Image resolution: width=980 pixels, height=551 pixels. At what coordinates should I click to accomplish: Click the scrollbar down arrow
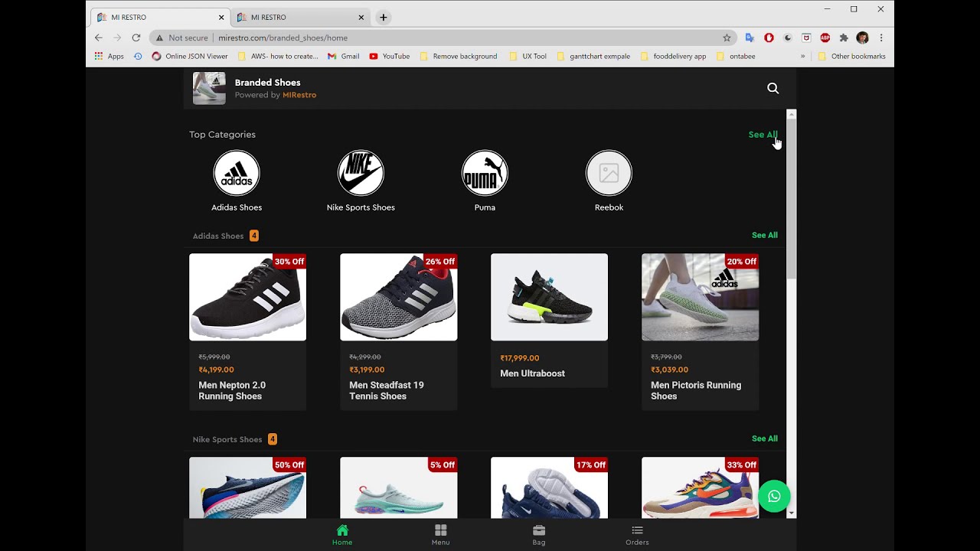792,514
